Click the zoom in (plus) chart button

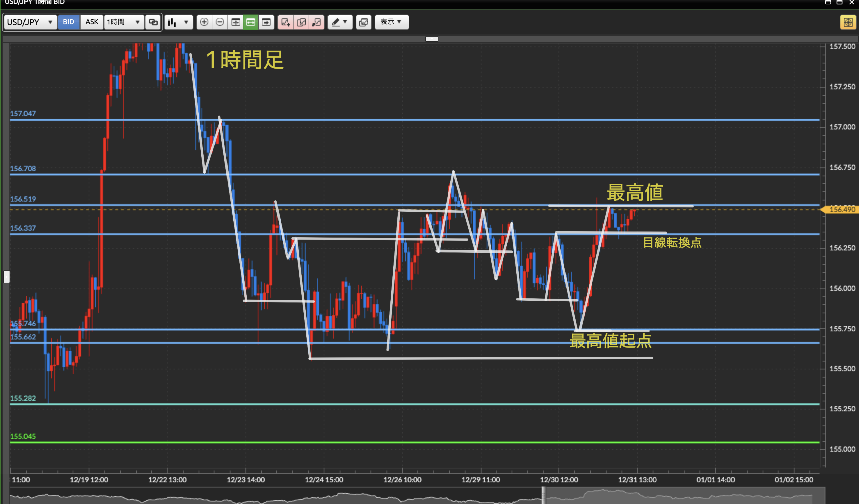point(204,22)
